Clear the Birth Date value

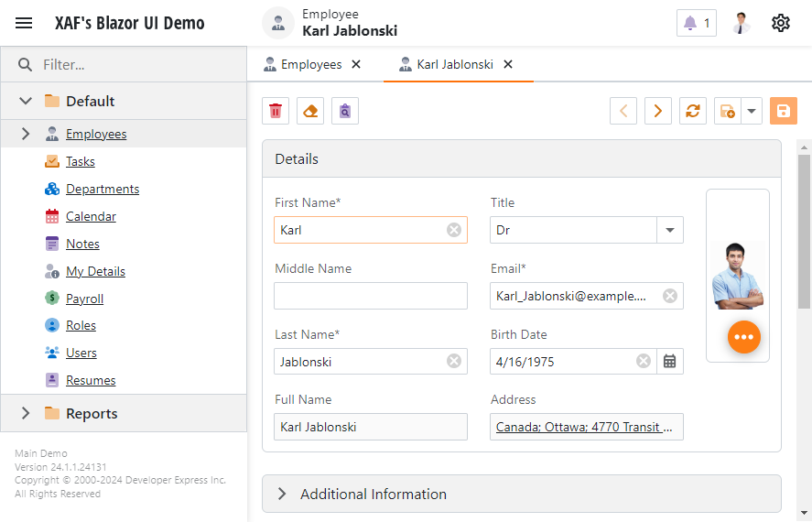tap(644, 361)
